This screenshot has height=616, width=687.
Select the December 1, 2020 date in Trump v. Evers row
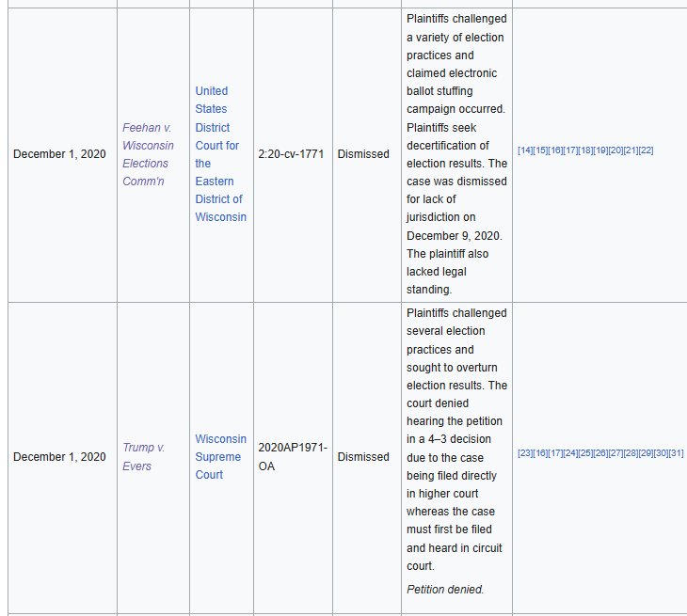(x=59, y=457)
